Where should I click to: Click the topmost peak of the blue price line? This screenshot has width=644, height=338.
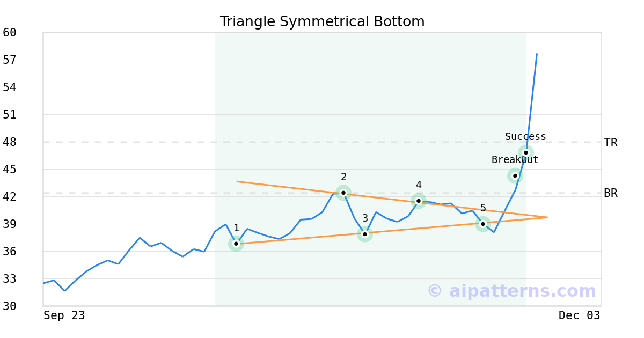pos(537,54)
